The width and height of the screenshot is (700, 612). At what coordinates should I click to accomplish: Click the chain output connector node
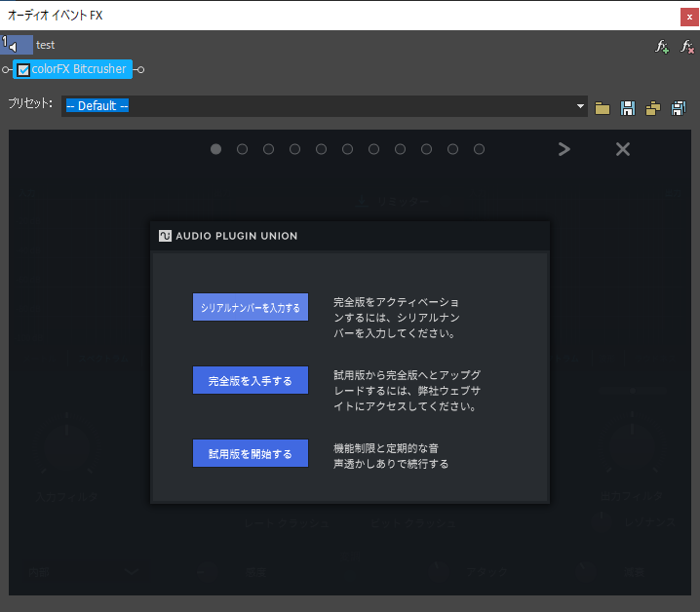140,69
